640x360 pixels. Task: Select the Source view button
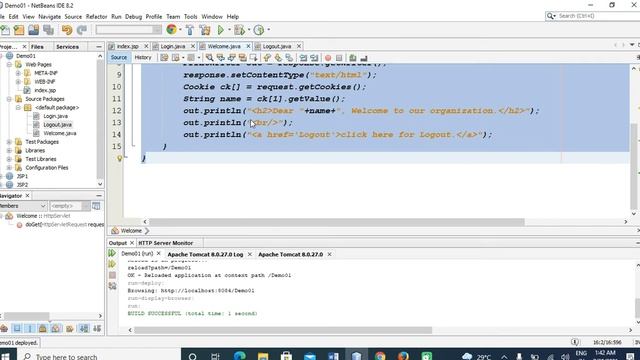tap(119, 58)
